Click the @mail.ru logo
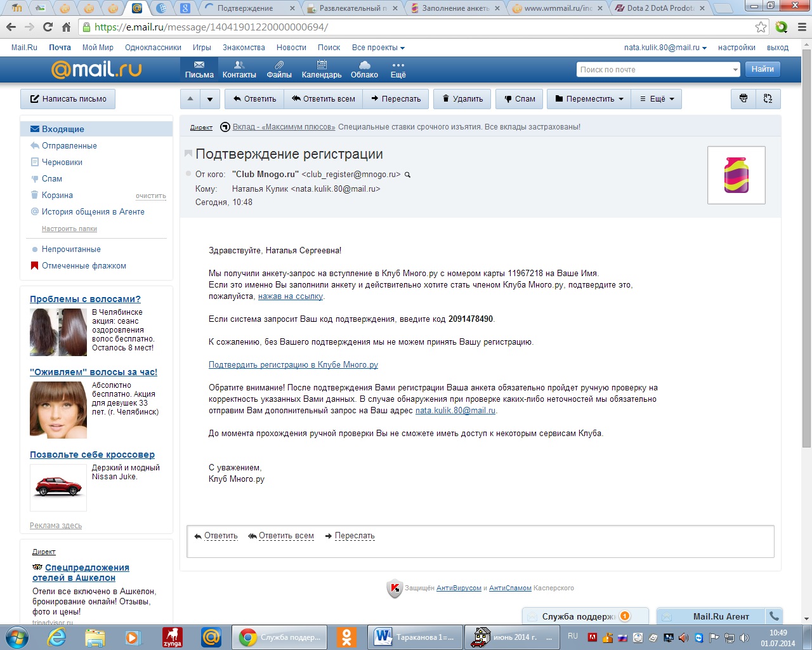Image resolution: width=812 pixels, height=650 pixels. [96, 69]
